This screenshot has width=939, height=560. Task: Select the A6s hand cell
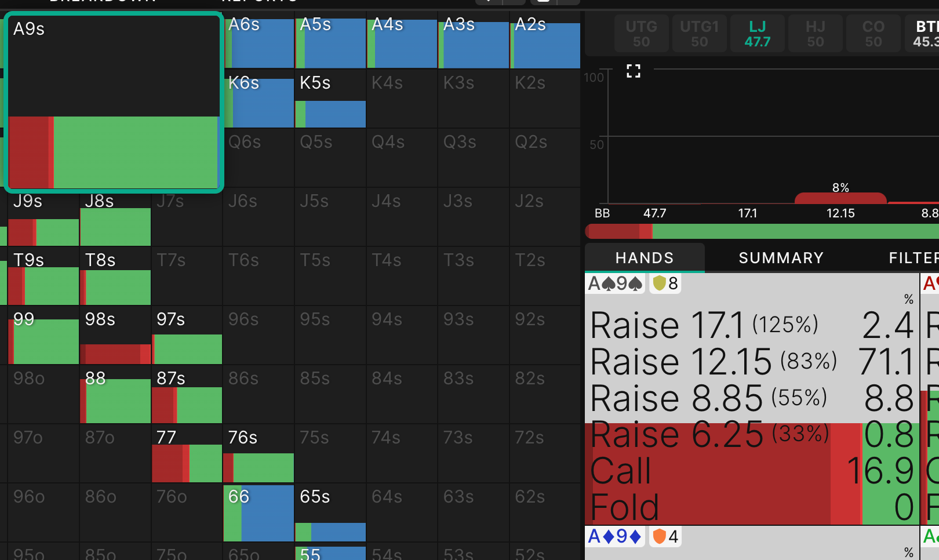[x=259, y=40]
